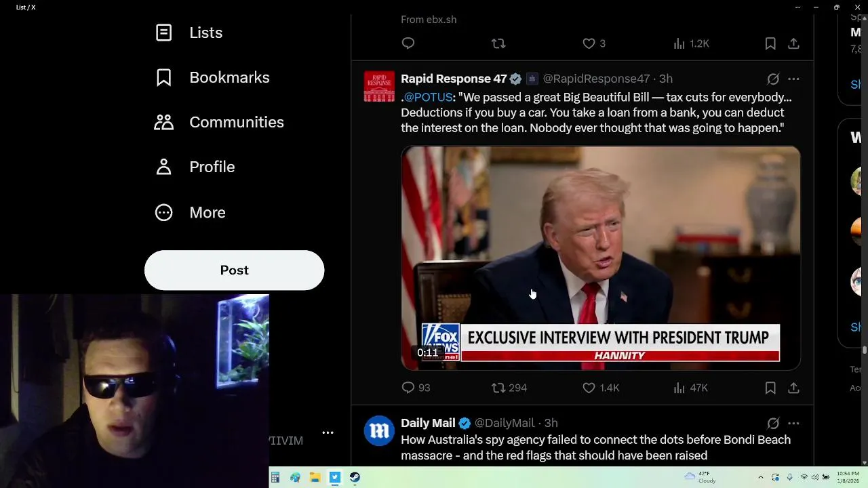Bookmark the Rapid Response 47 post
The width and height of the screenshot is (868, 488).
(x=770, y=388)
